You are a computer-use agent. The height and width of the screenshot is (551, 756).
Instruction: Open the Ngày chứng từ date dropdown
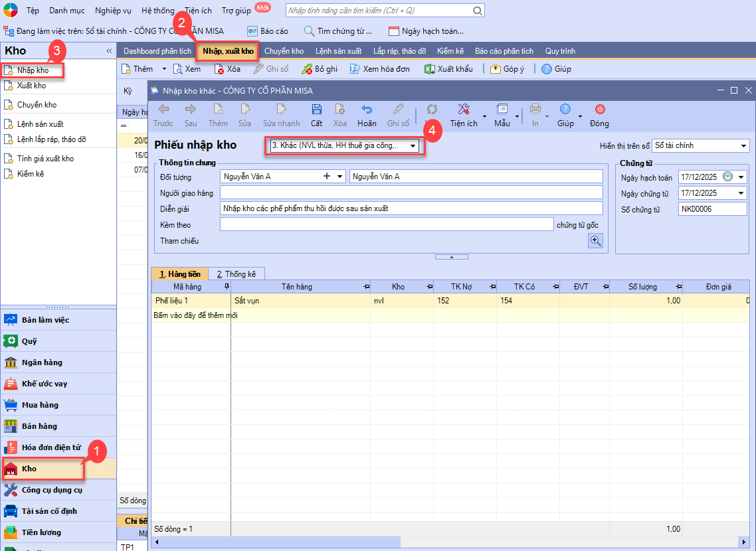tap(741, 193)
